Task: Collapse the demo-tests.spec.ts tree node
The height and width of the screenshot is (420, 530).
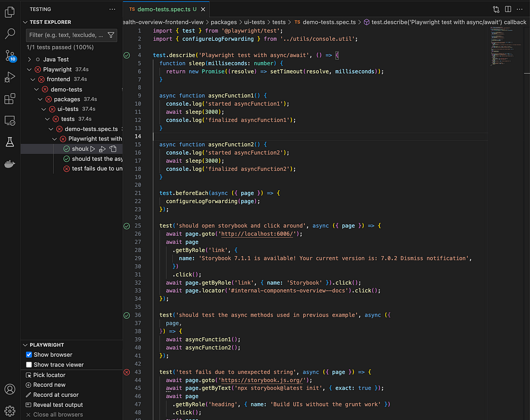Action: click(51, 129)
